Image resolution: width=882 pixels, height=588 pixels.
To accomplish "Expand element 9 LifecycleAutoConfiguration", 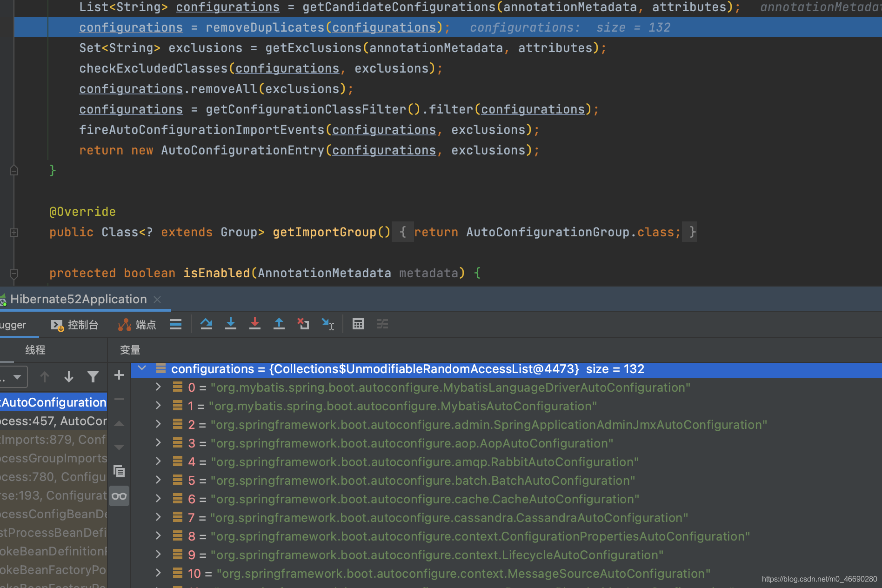I will point(158,555).
